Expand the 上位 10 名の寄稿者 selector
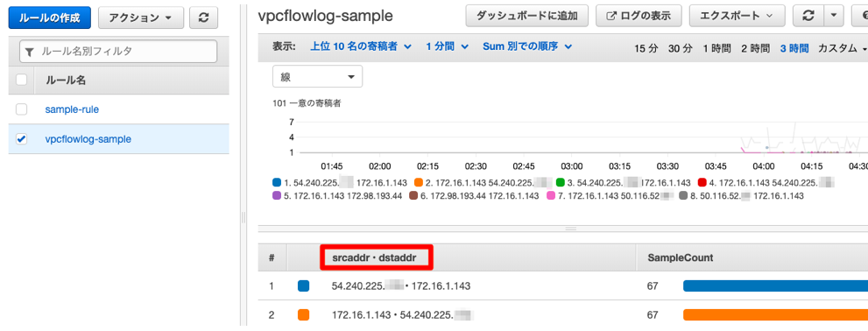The height and width of the screenshot is (331, 868). [x=361, y=46]
